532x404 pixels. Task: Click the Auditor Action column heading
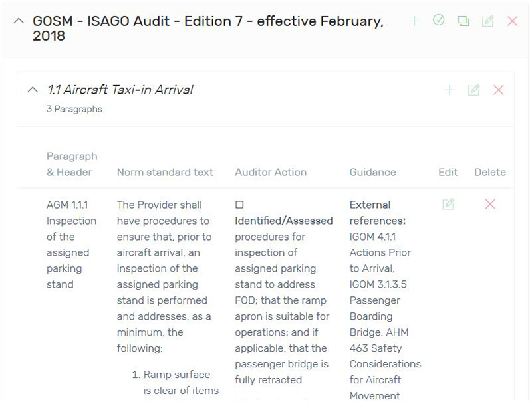click(x=271, y=172)
